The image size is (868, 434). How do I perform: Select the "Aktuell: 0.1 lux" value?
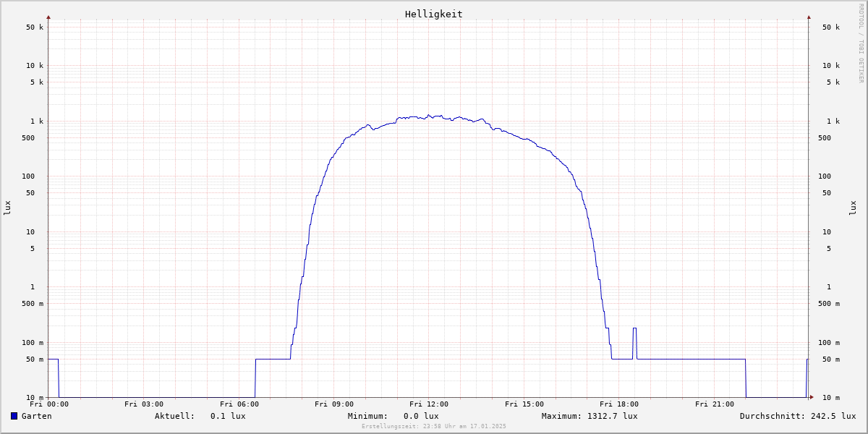(200, 416)
